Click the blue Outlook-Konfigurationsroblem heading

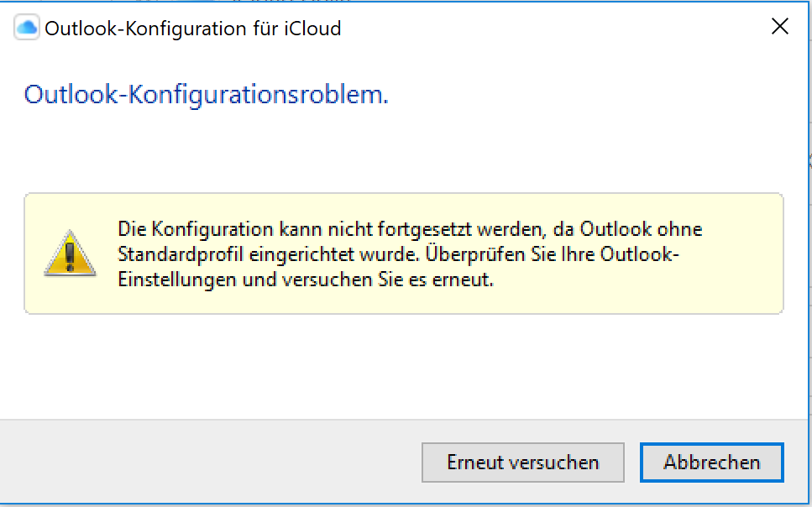(x=206, y=95)
